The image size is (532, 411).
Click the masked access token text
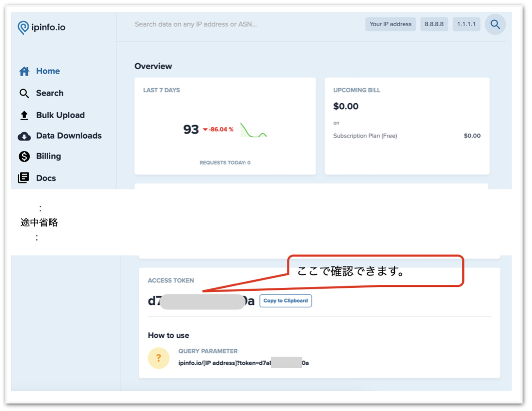(x=201, y=301)
